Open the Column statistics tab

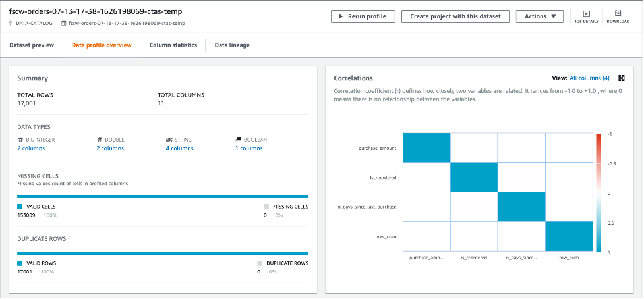click(x=173, y=45)
